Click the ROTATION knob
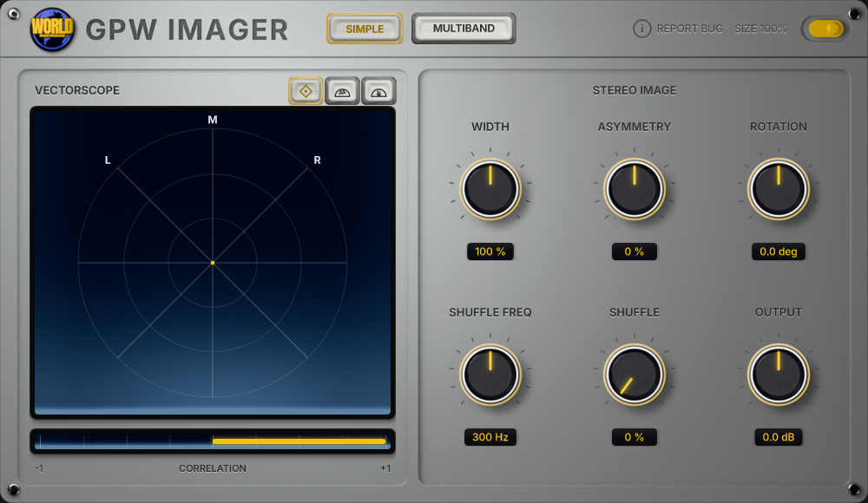The height and width of the screenshot is (503, 868). point(779,189)
